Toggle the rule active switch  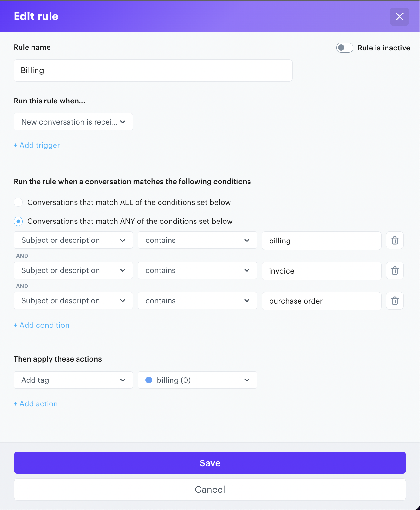pos(344,48)
